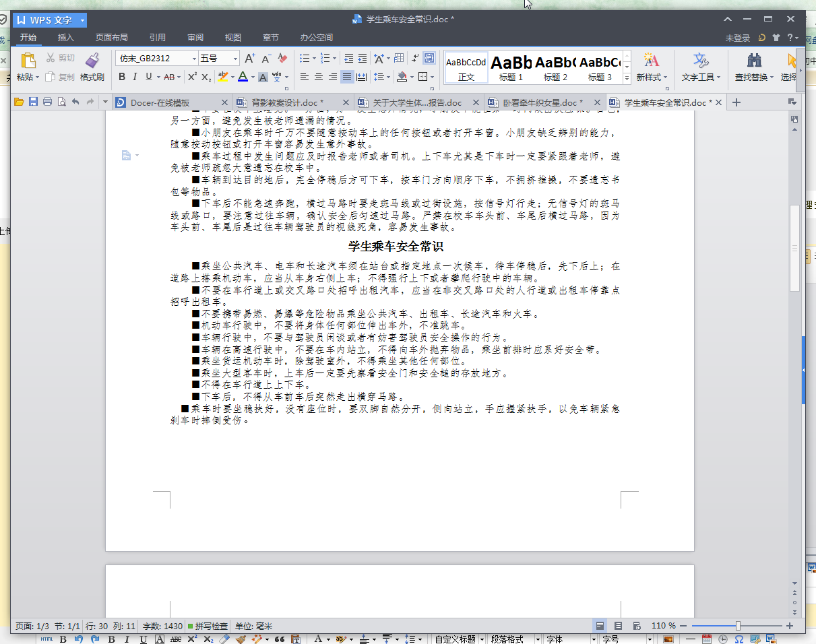Align text left
Screen dimensions: 816x644
tap(305, 77)
